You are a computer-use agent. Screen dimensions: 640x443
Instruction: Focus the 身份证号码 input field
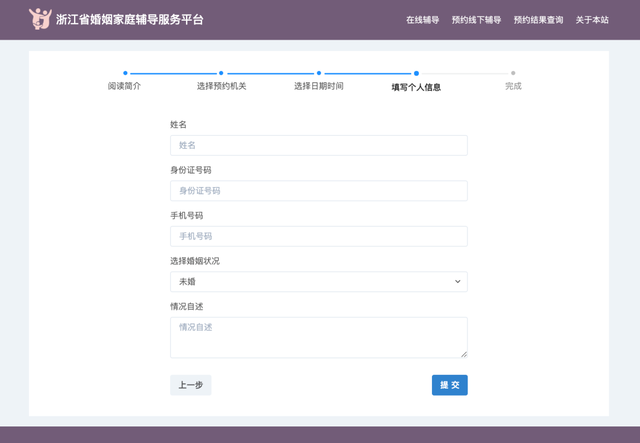(319, 191)
